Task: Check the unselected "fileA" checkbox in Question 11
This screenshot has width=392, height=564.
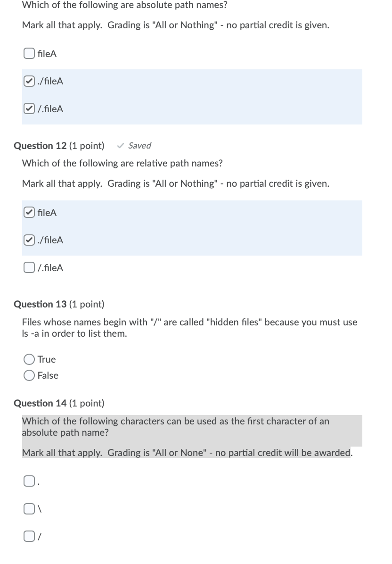Action: [x=28, y=53]
